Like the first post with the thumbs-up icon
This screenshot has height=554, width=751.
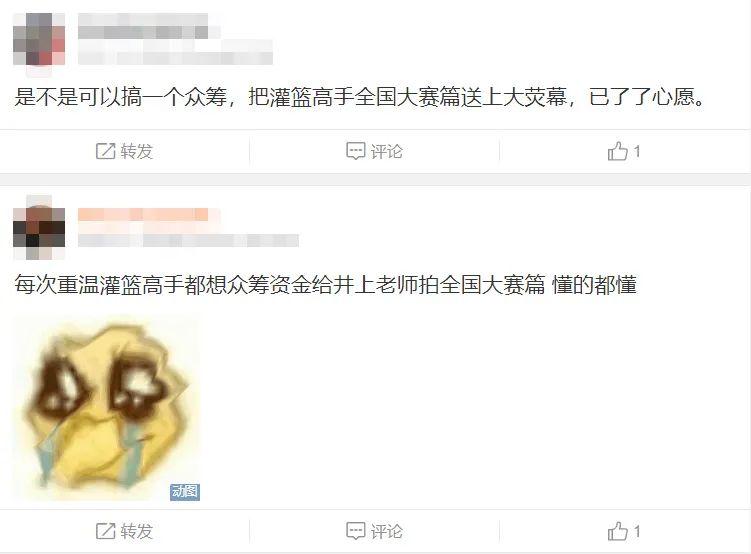[x=617, y=151]
